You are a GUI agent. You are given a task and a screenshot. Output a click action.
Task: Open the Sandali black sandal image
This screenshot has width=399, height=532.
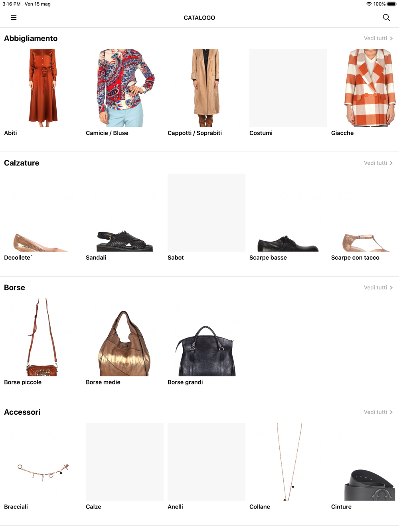click(x=124, y=213)
